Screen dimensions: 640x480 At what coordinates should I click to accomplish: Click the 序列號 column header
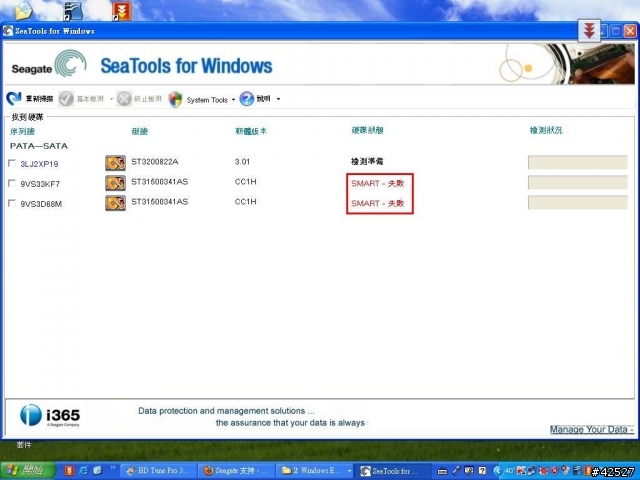22,131
